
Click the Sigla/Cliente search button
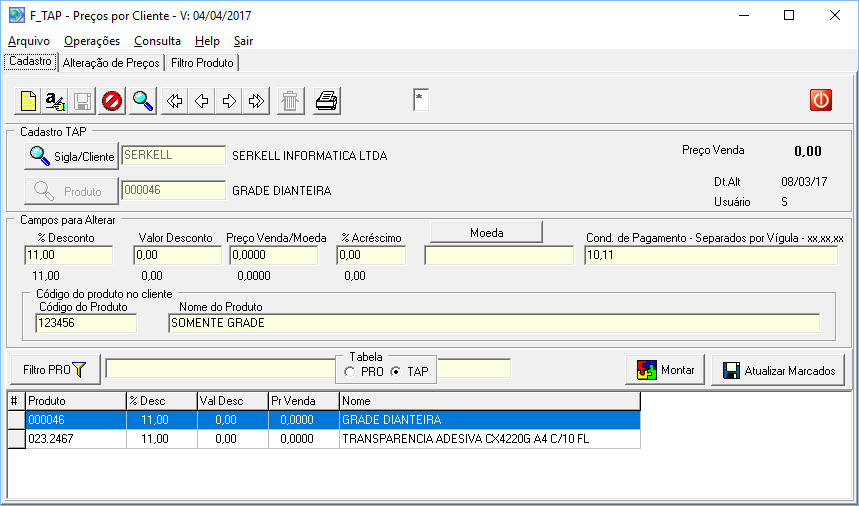(72, 157)
